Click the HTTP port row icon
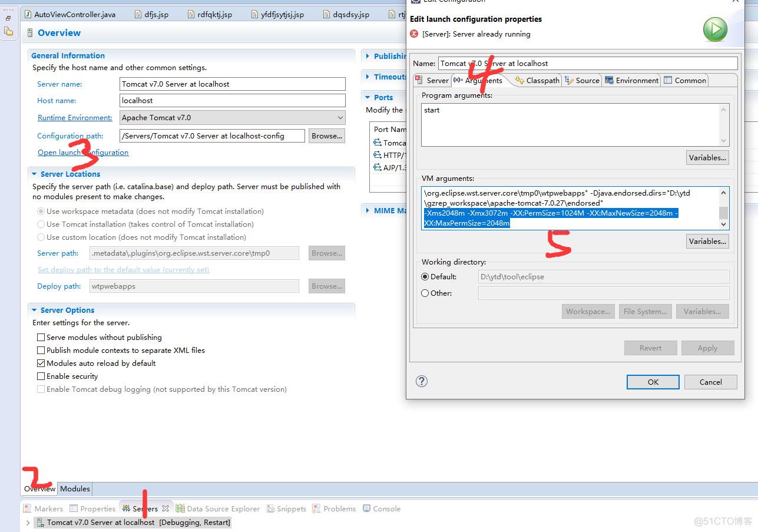 [378, 155]
